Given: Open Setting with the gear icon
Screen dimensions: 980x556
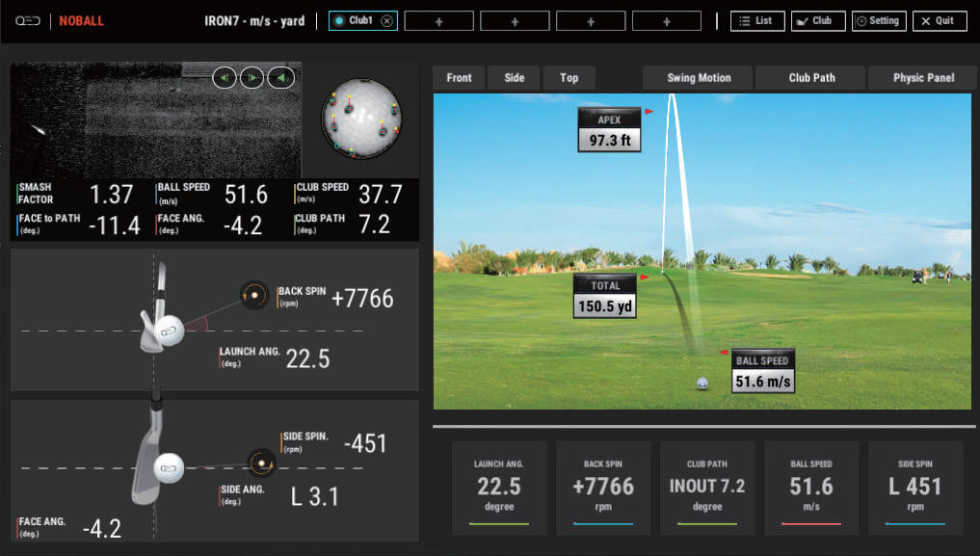Looking at the screenshot, I should click(x=878, y=21).
